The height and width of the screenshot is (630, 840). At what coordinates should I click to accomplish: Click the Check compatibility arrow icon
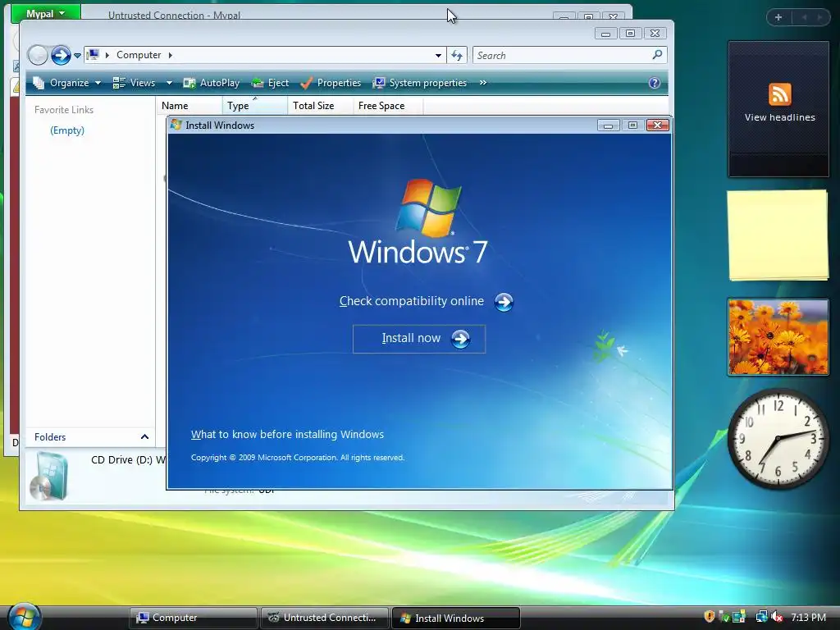504,302
